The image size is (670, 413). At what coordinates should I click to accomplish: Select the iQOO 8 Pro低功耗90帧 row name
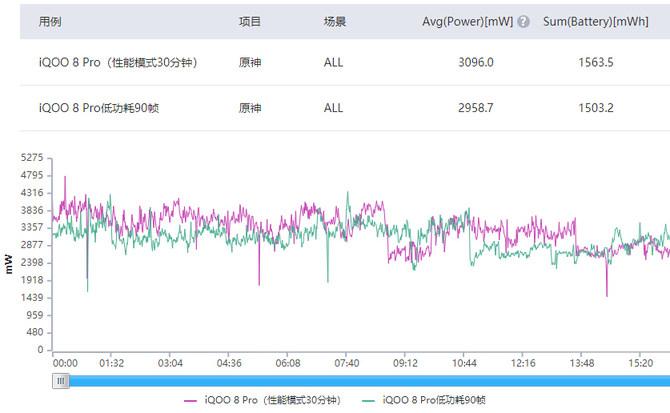(x=99, y=108)
